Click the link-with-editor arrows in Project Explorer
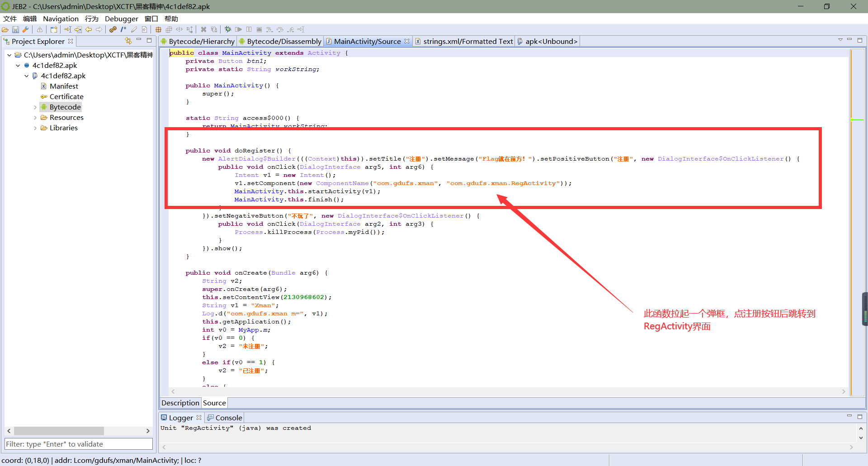Screen dimensions: 868x466 pyautogui.click(x=128, y=41)
